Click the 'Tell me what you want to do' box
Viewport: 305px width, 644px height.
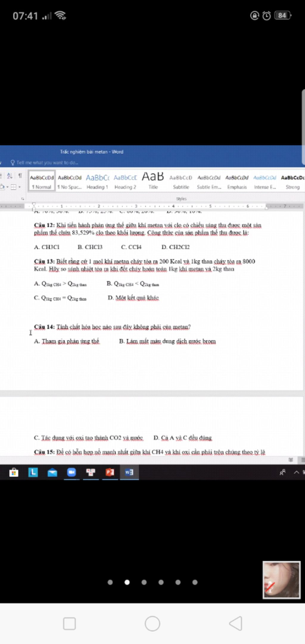coord(47,163)
